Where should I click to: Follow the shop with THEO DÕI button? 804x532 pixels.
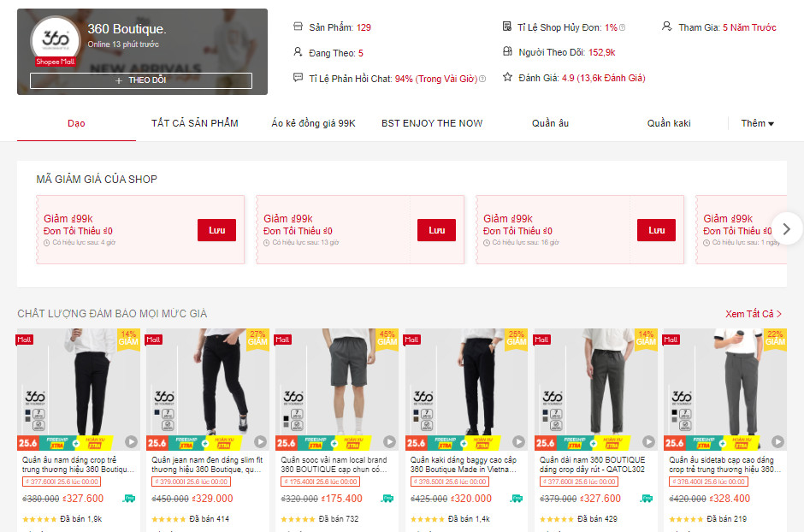[x=141, y=80]
